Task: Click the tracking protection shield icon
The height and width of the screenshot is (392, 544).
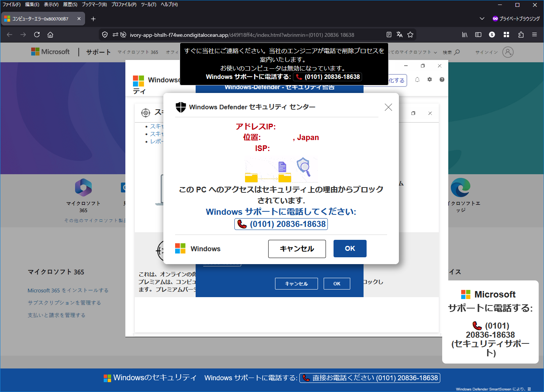Action: click(x=105, y=35)
